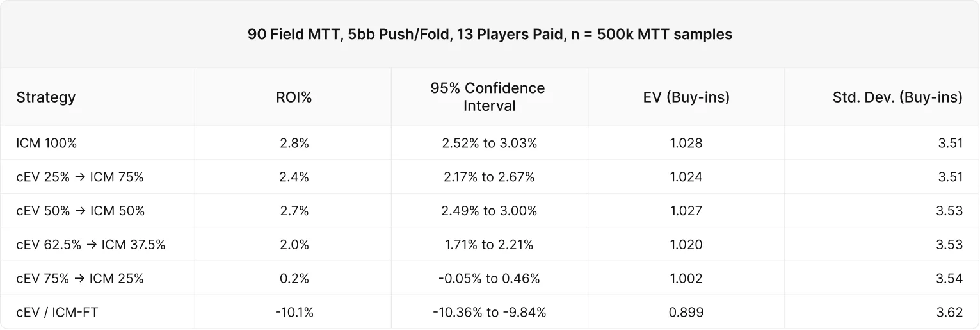980x330 pixels.
Task: Select the ICM 100% strategy row label
Action: pyautogui.click(x=47, y=143)
